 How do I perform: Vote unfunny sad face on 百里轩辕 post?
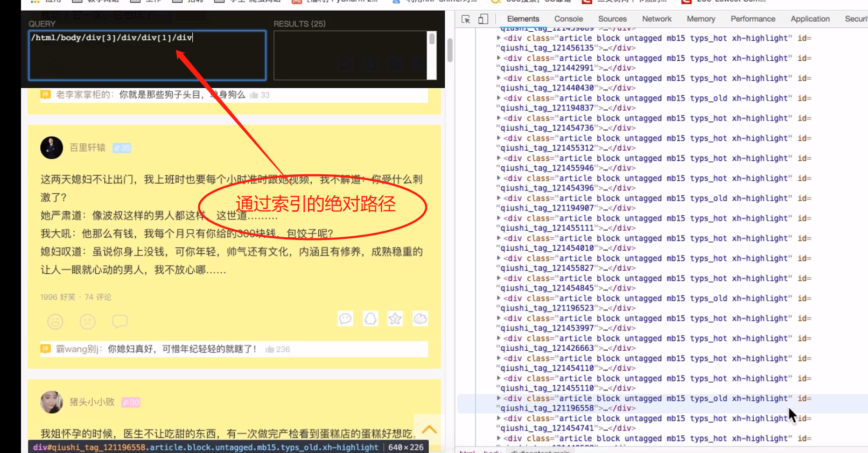(x=87, y=322)
